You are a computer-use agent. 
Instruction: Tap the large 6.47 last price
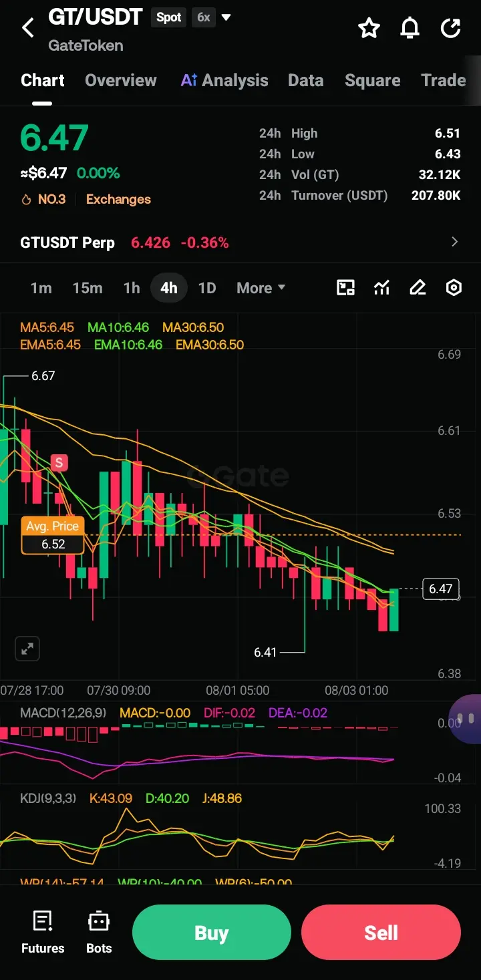click(54, 138)
